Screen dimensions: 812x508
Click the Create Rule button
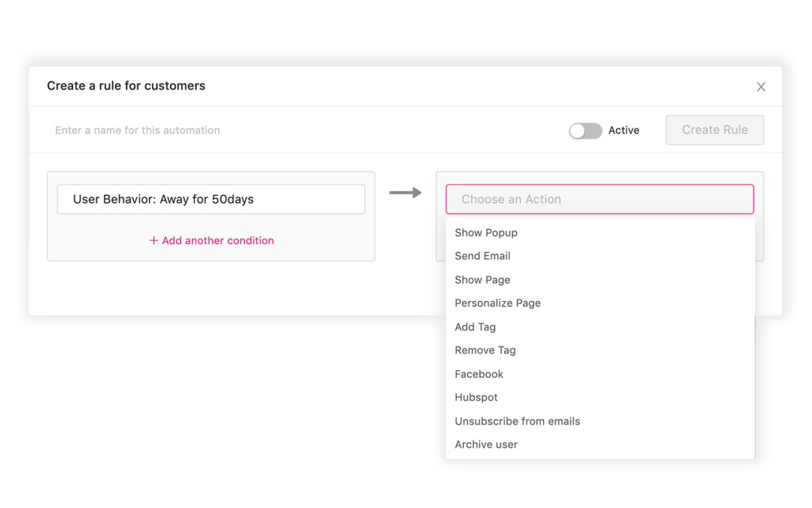713,130
